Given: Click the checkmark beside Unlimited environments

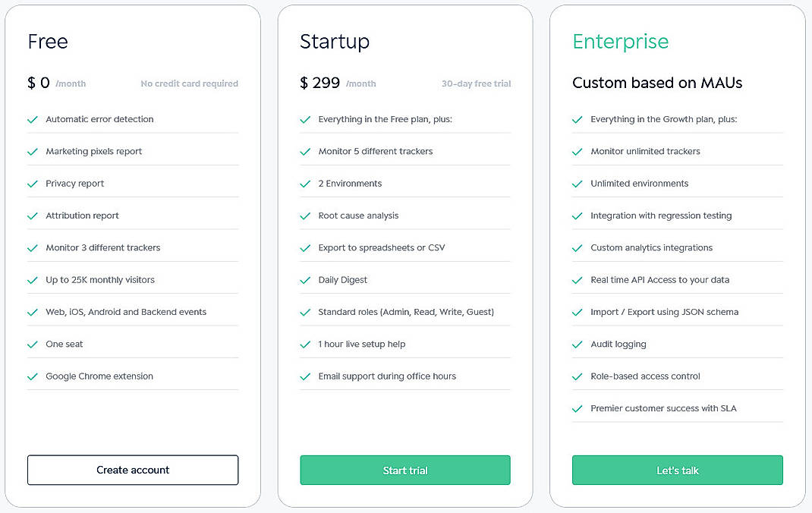Looking at the screenshot, I should pos(578,183).
